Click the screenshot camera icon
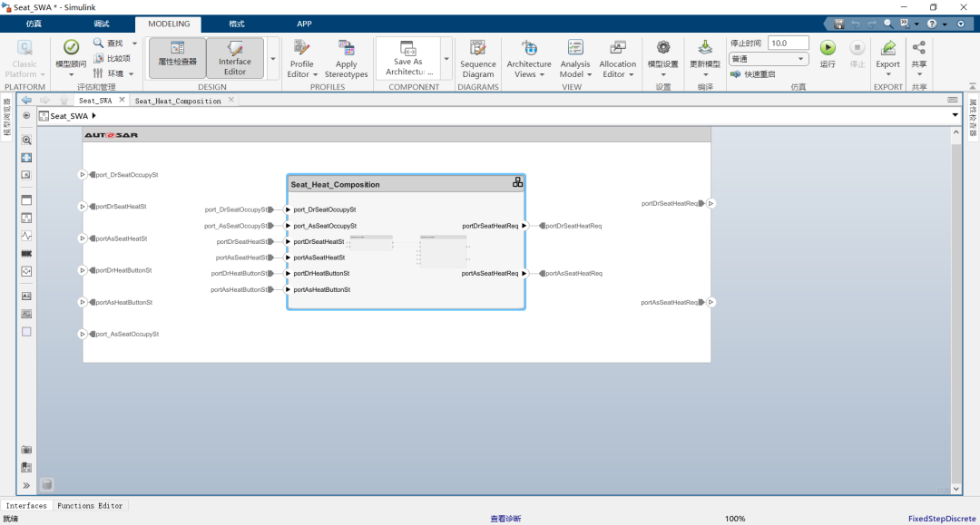Viewport: 980px width, 525px height. [26, 450]
